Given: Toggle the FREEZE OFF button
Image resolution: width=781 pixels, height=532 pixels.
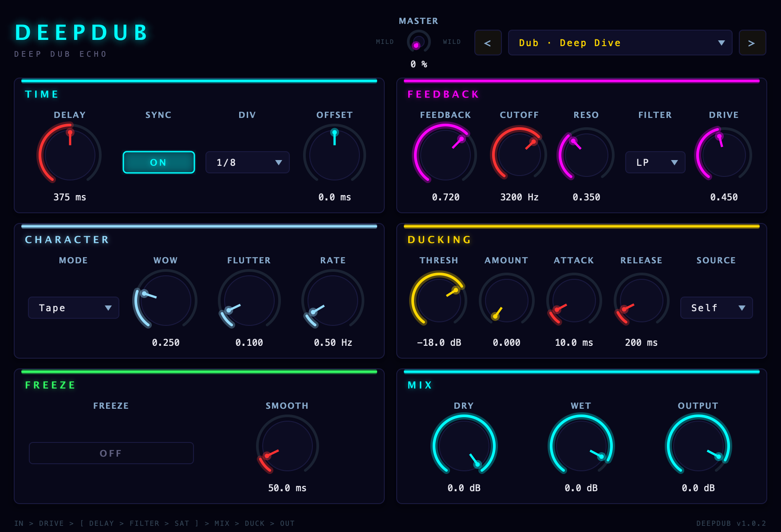Looking at the screenshot, I should tap(111, 453).
